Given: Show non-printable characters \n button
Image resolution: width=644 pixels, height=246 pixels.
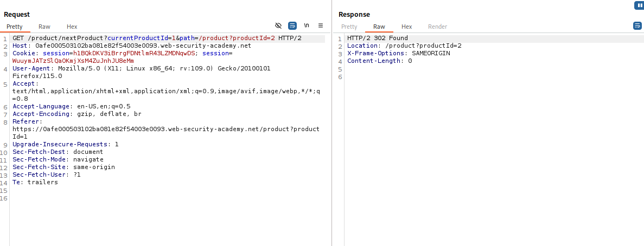Looking at the screenshot, I should (307, 25).
